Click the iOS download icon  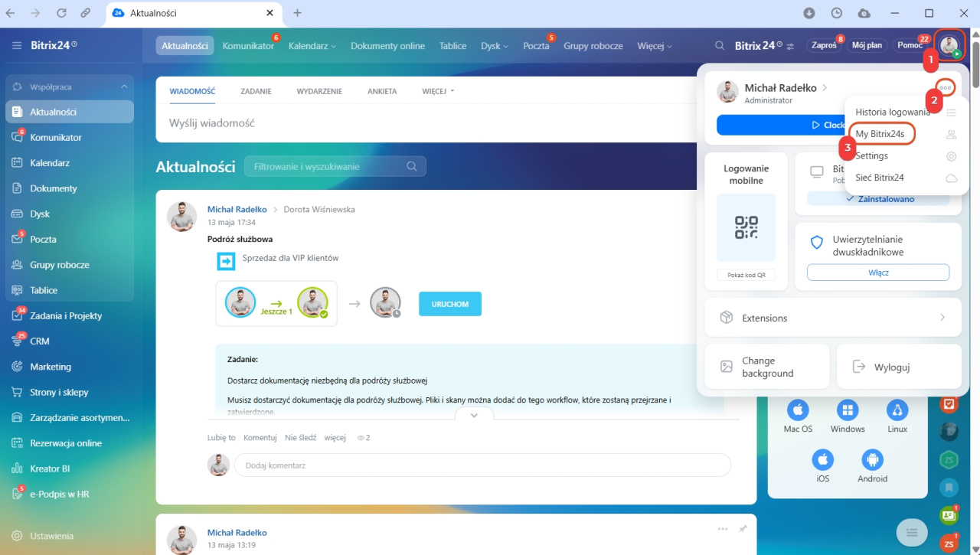(822, 459)
